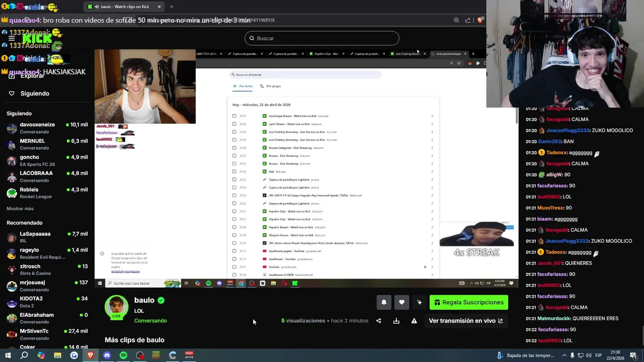Viewport: 644px width, 362px height.
Task: Open Discord from taskbar
Action: tap(107, 355)
